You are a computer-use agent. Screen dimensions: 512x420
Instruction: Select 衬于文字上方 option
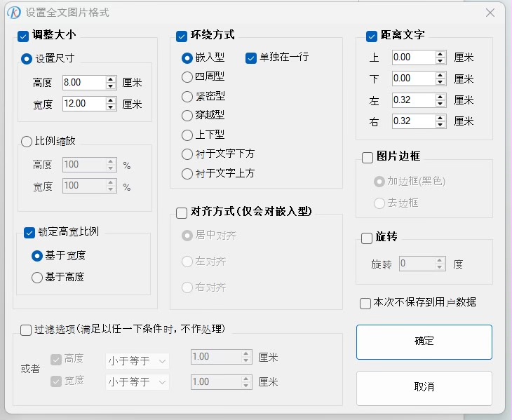point(187,174)
